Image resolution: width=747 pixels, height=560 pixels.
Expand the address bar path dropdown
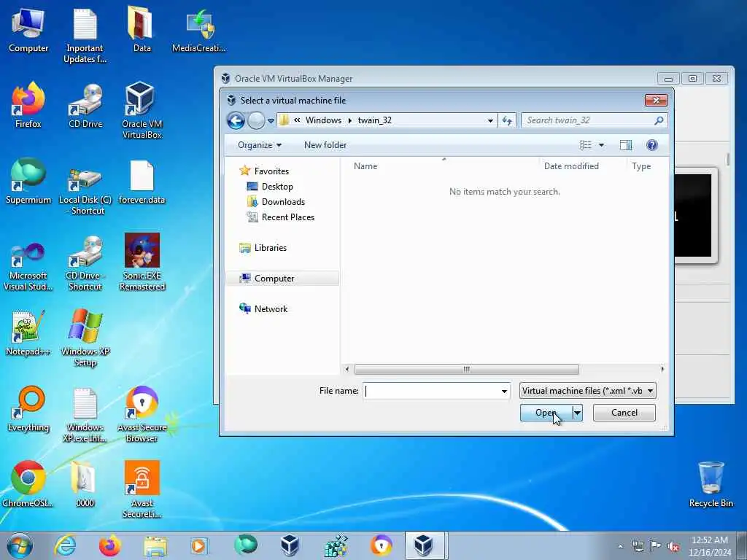tap(490, 120)
